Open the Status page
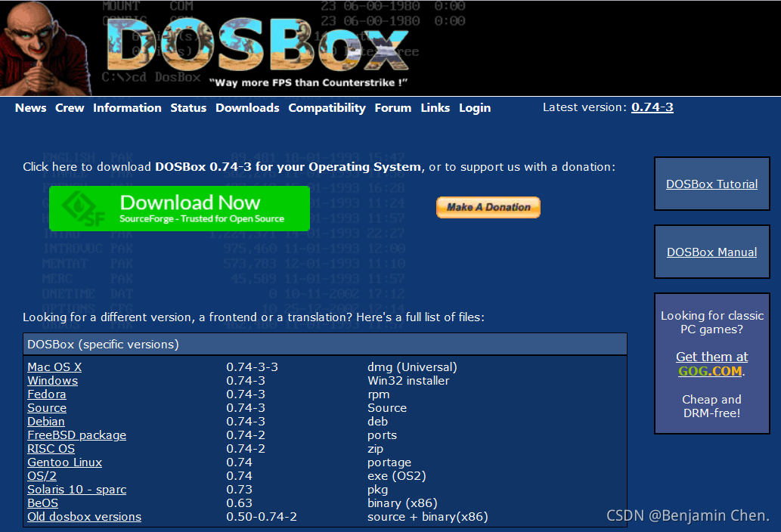This screenshot has height=532, width=781. click(188, 108)
